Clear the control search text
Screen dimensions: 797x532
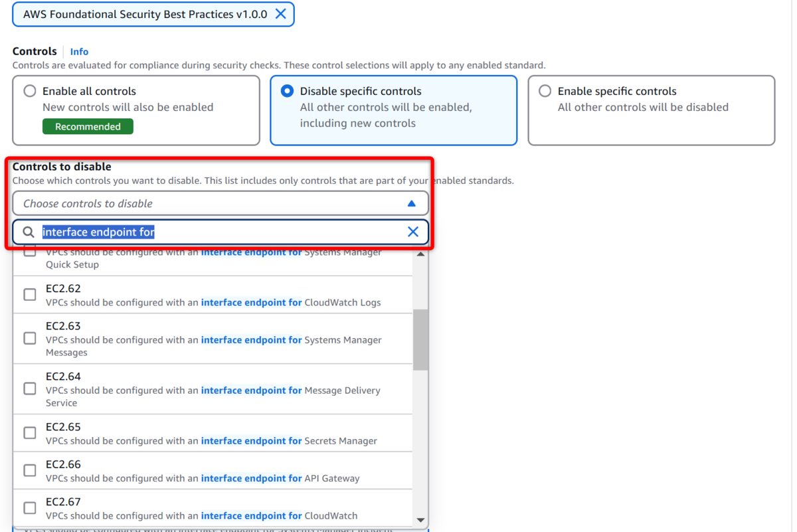pyautogui.click(x=412, y=232)
